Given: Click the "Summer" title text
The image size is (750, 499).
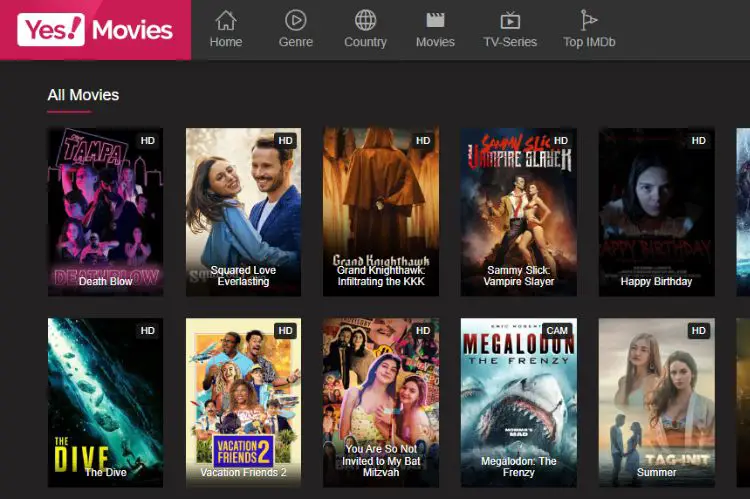Looking at the screenshot, I should click(657, 472).
